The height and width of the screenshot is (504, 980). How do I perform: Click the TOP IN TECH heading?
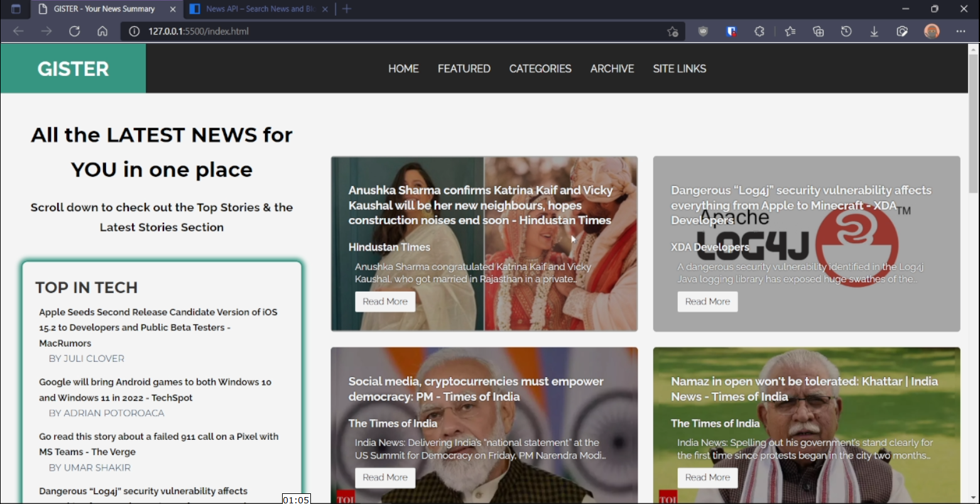pos(86,287)
